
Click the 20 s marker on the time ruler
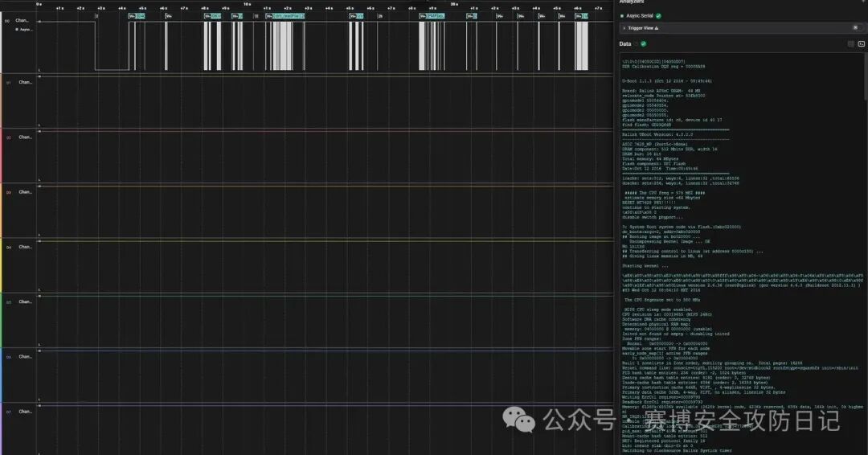[454, 4]
